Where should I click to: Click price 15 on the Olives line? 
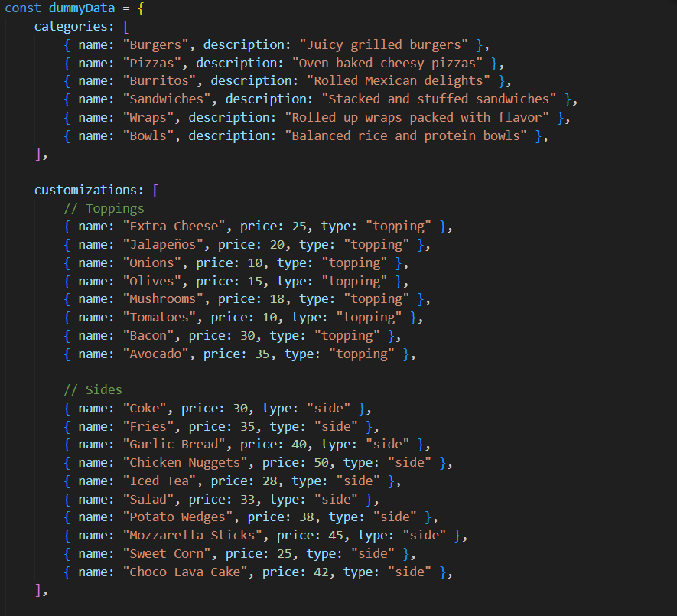(x=255, y=282)
